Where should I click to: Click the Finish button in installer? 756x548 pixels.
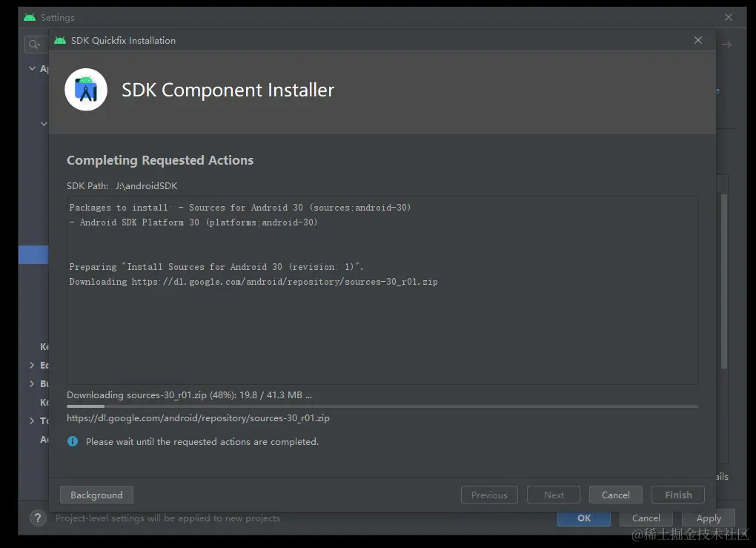click(678, 495)
